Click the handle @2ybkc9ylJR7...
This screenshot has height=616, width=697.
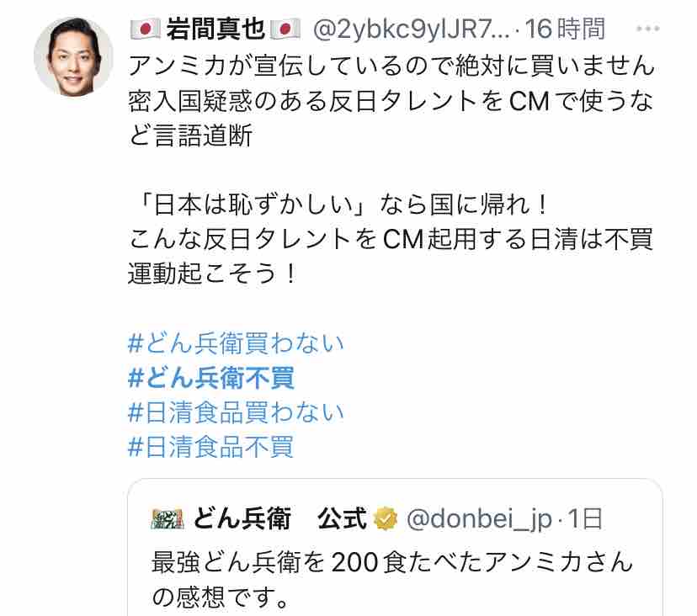(411, 29)
